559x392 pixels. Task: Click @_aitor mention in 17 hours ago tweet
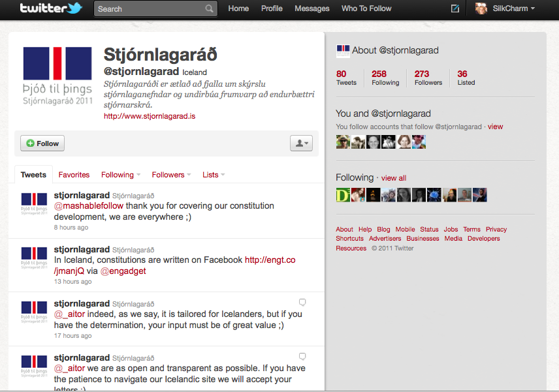pos(69,314)
